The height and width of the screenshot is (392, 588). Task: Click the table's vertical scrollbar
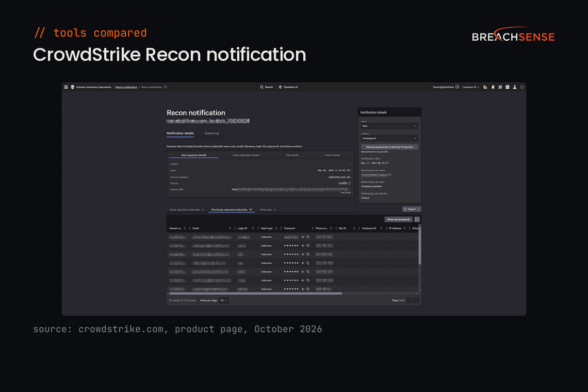coord(420,246)
